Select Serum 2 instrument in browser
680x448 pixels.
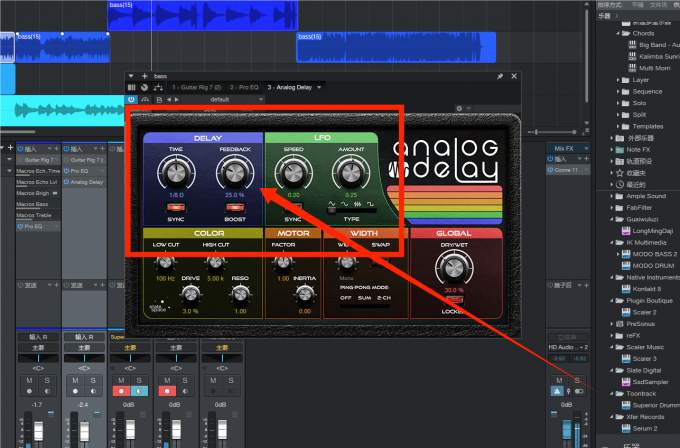point(640,428)
